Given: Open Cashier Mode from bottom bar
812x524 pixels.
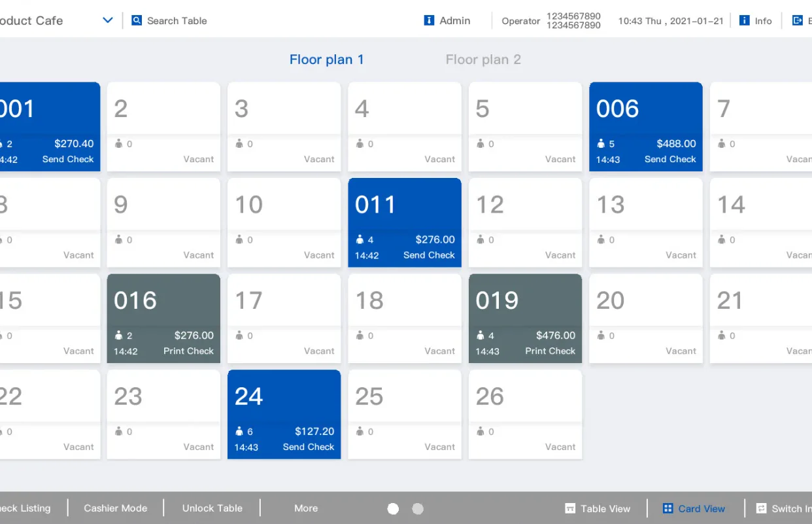Looking at the screenshot, I should pos(116,508).
